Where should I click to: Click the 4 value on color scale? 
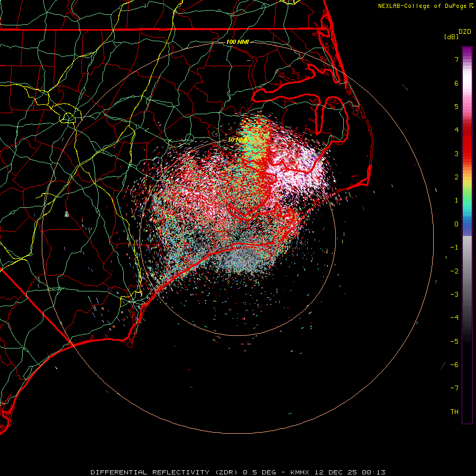(x=456, y=130)
